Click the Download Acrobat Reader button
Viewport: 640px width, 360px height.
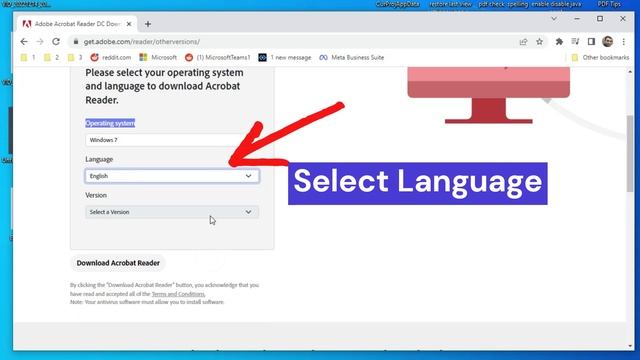coord(118,263)
